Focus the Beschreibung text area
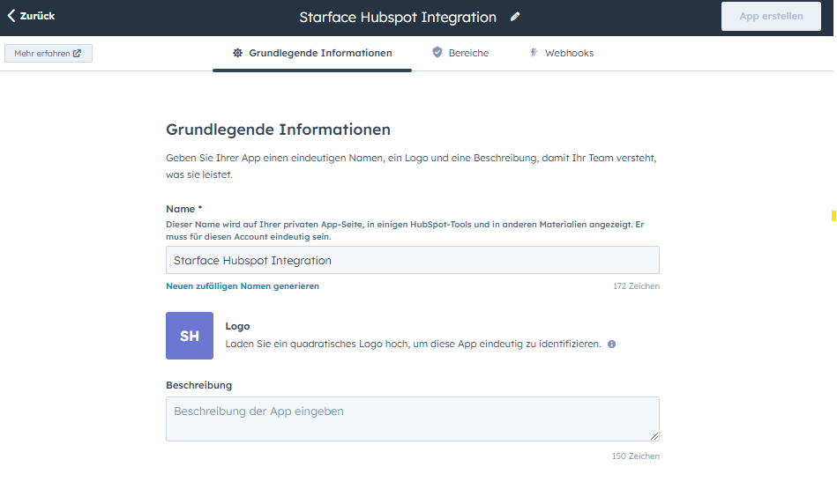This screenshot has width=837, height=504. tap(413, 419)
